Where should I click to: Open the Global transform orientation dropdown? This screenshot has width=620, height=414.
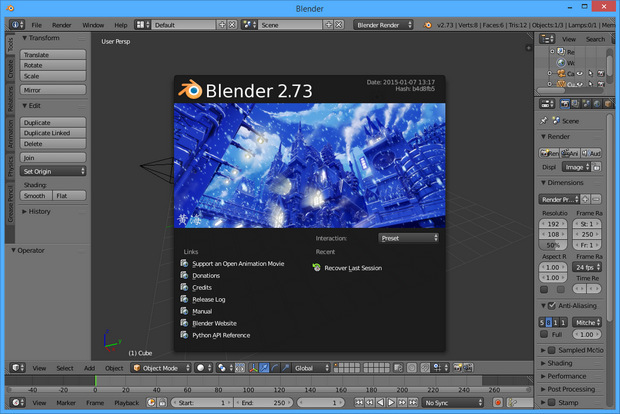(311, 368)
